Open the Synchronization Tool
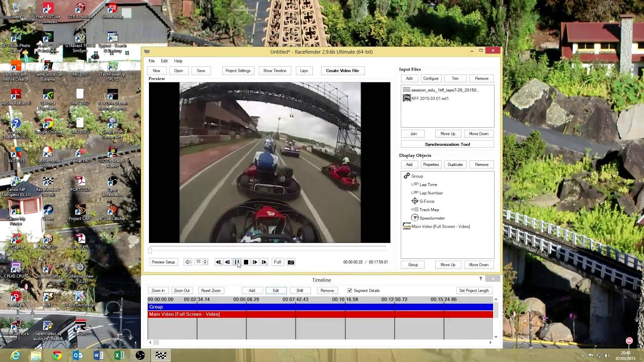The height and width of the screenshot is (362, 644). 447,144
